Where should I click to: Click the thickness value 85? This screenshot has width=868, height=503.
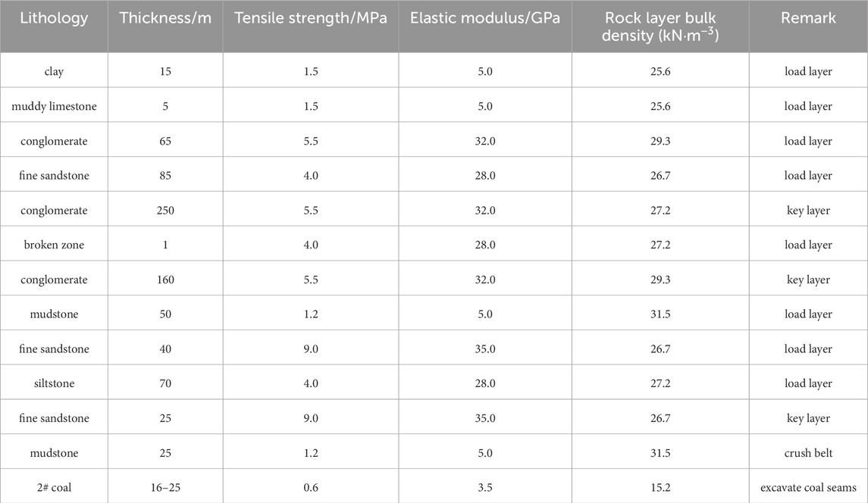165,176
